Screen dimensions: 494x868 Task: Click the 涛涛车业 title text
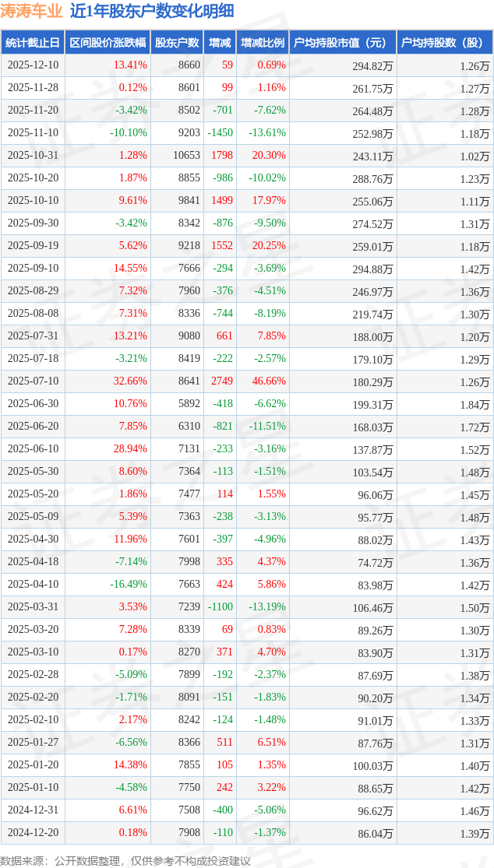click(x=31, y=11)
